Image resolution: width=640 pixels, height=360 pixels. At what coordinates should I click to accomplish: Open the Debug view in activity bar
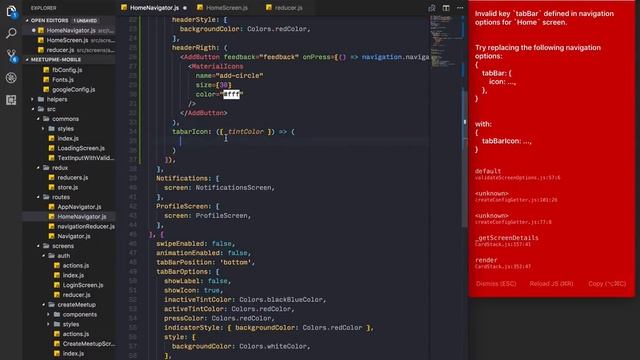point(11,78)
